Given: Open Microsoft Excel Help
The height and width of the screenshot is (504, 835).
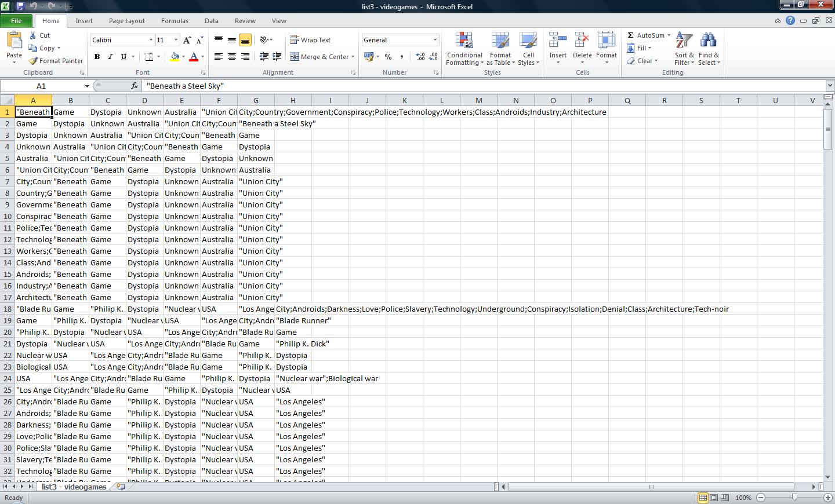Looking at the screenshot, I should [790, 21].
